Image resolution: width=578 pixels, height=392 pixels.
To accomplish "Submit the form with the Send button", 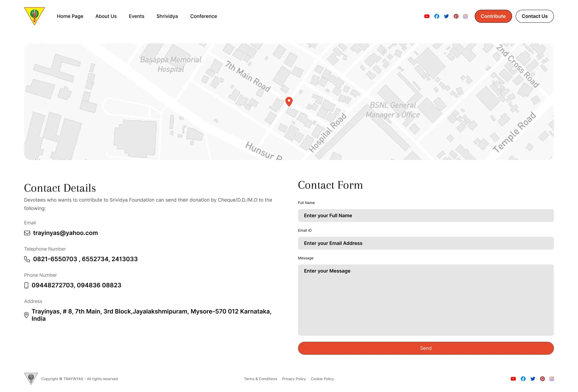I will tap(426, 348).
